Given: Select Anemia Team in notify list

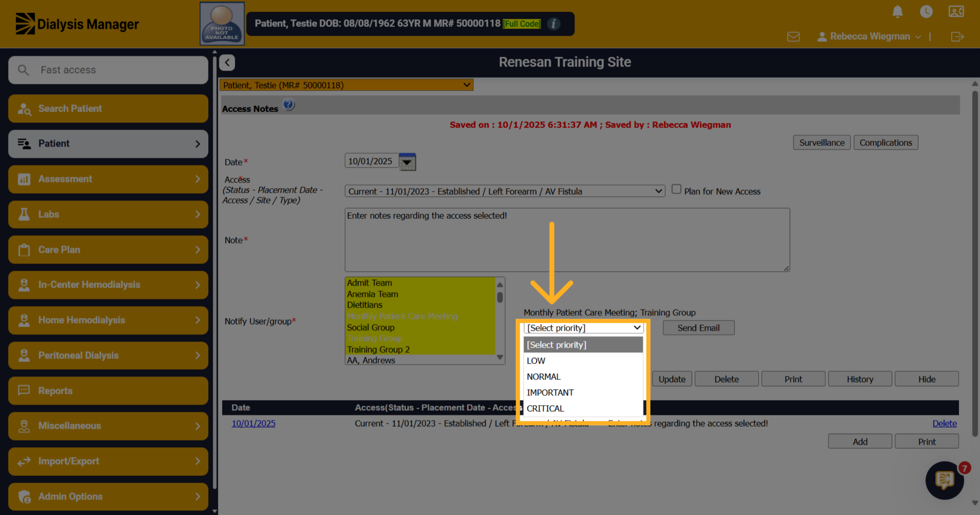Looking at the screenshot, I should coord(420,294).
